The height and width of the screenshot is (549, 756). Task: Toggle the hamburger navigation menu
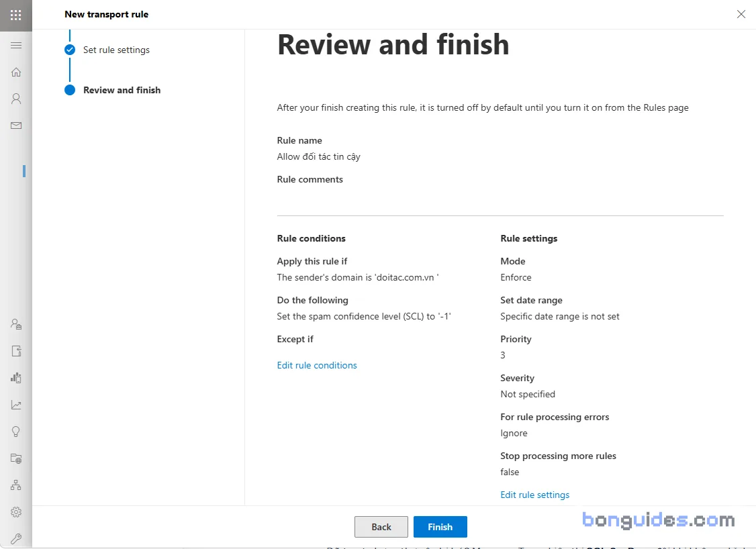pos(16,46)
